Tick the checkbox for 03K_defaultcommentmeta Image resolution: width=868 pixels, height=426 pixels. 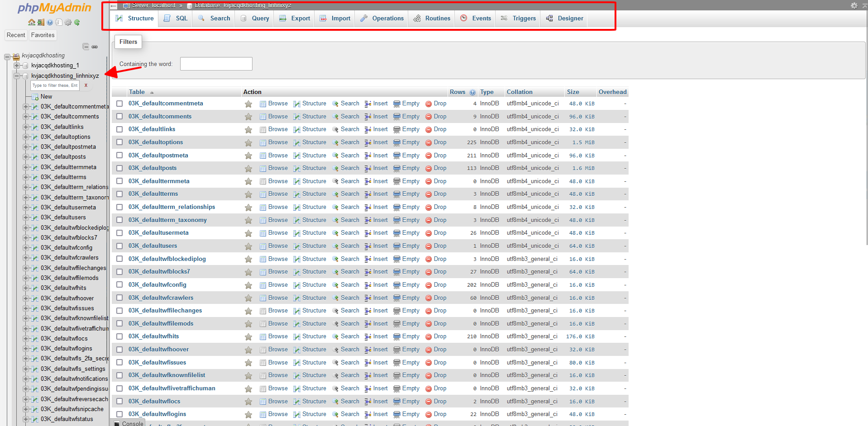pyautogui.click(x=119, y=104)
